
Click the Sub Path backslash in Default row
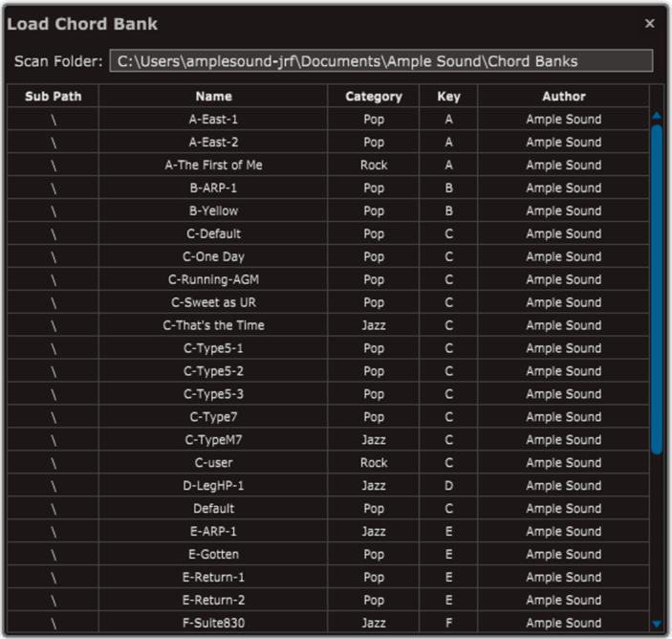point(54,509)
